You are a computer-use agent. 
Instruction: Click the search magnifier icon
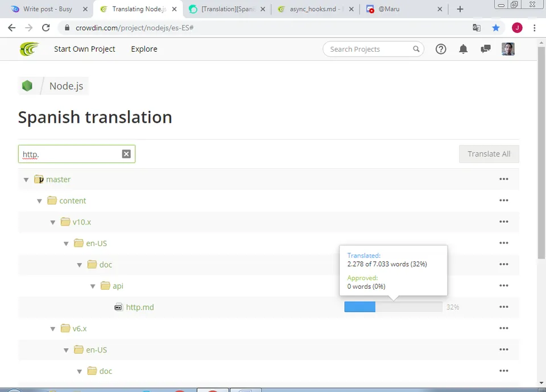coord(416,49)
